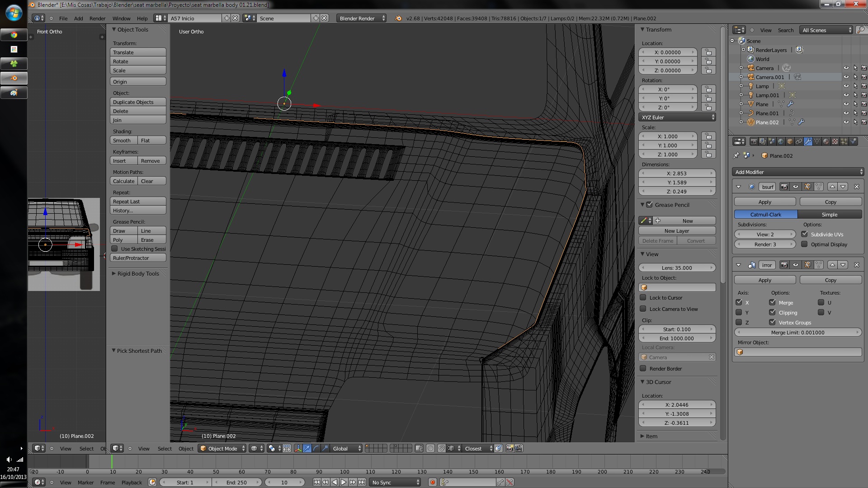
Task: Click the Duplicate Objects button
Action: 138,102
